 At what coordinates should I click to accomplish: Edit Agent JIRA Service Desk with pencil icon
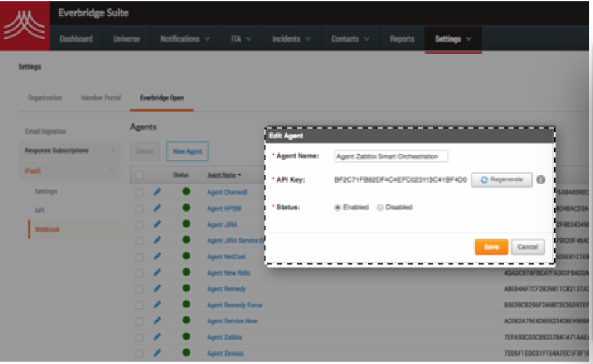[x=157, y=240]
